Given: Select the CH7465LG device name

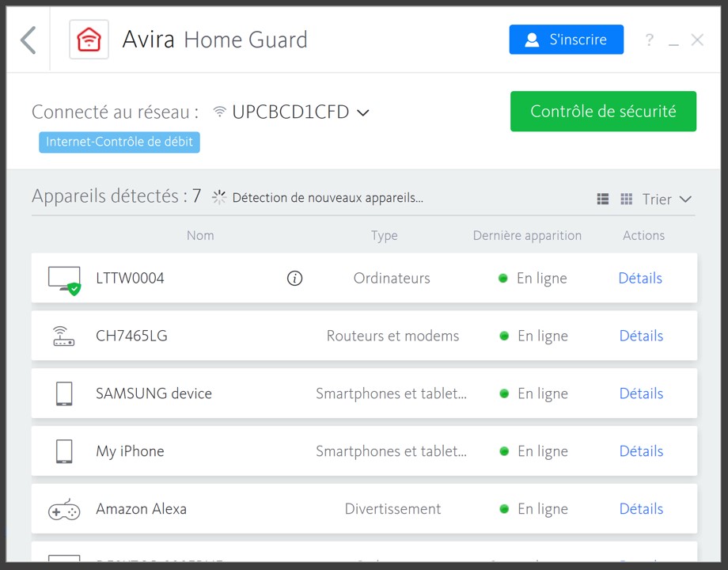Looking at the screenshot, I should pyautogui.click(x=131, y=336).
